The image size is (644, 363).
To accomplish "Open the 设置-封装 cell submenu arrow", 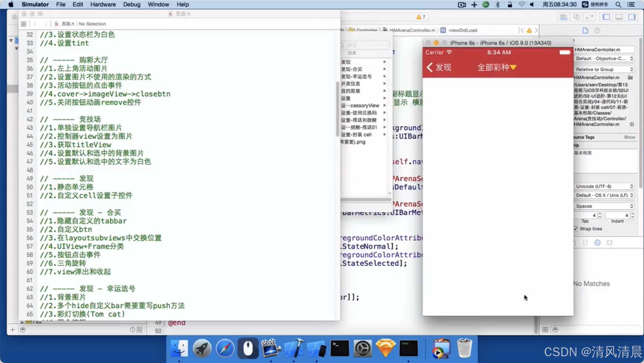I will click(x=385, y=135).
